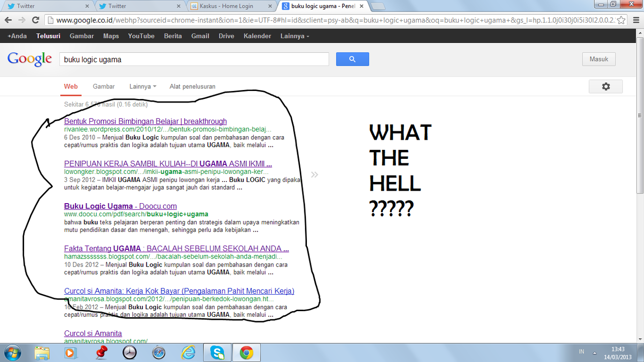Click the Masuk sign-in button
The width and height of the screenshot is (644, 362).
(x=599, y=59)
